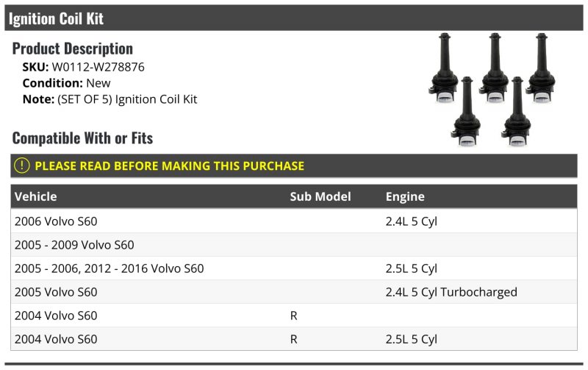Image resolution: width=588 pixels, height=370 pixels.
Task: Select the Engine column header
Action: [x=405, y=196]
